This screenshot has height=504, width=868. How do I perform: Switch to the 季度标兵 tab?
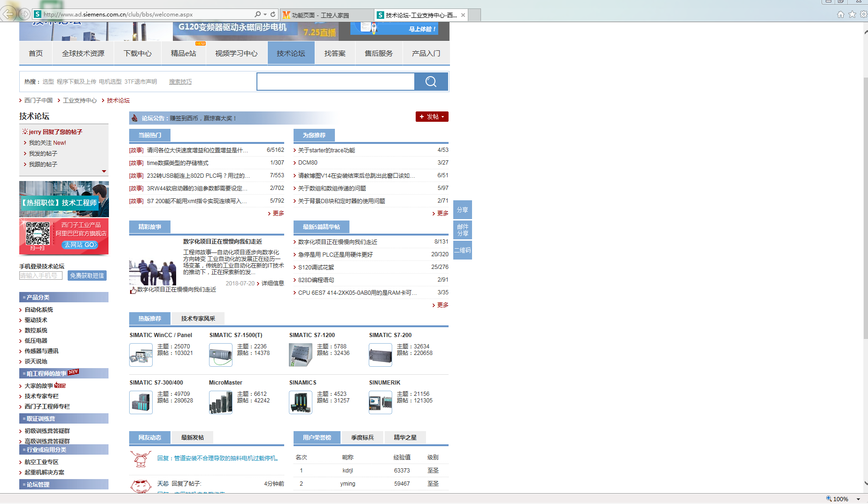tap(362, 438)
